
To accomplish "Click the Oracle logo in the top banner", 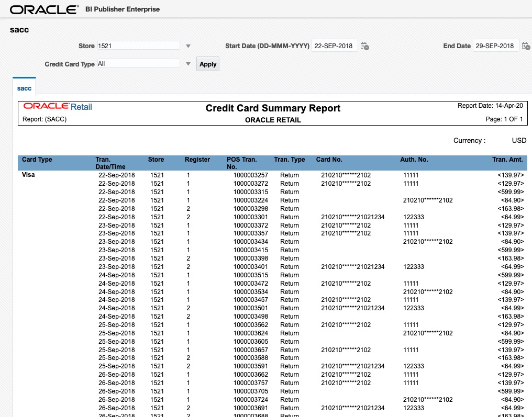I will 43,8.
